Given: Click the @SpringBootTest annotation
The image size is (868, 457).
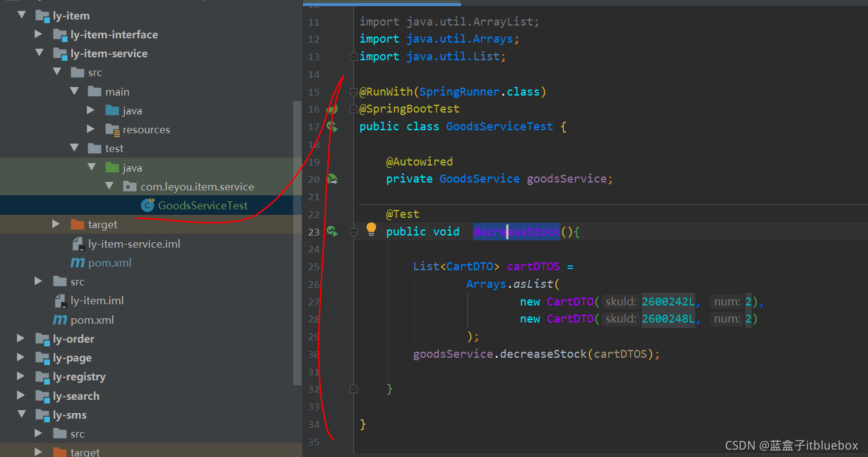Looking at the screenshot, I should (x=409, y=109).
